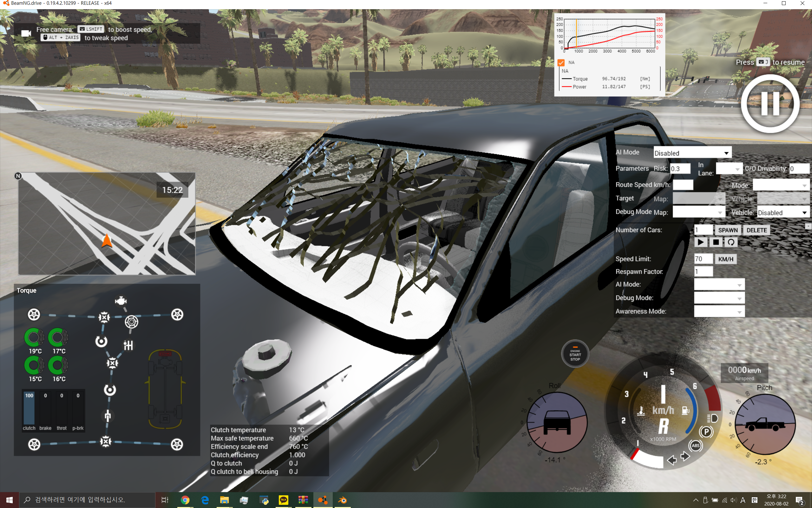Click the headlight indicator on tachometer

coord(712,418)
